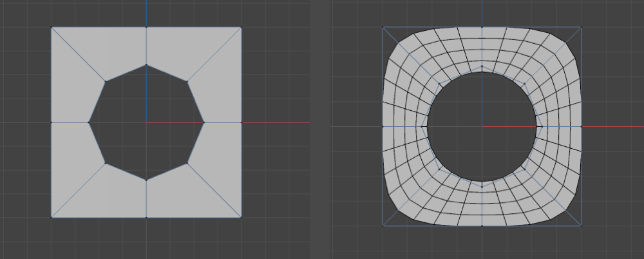This screenshot has width=644, height=259.
Task: Select bottom-right cage corner vertex of right mesh
Action: [581, 225]
